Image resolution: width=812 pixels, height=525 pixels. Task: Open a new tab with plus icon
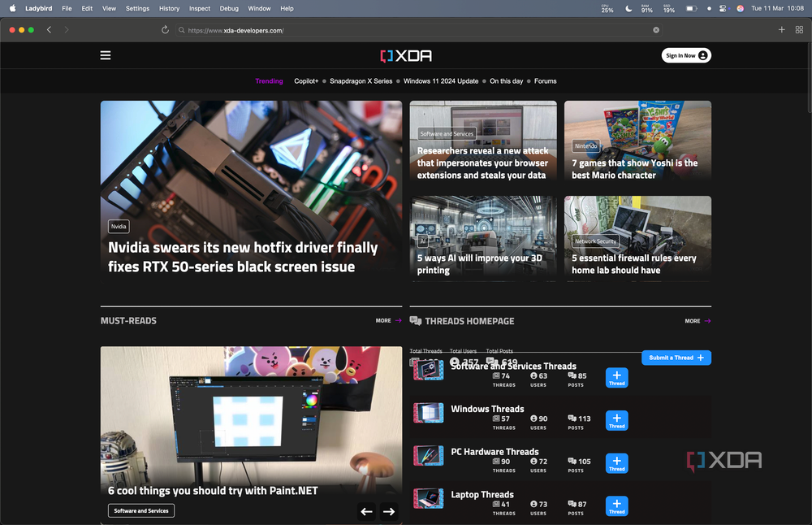coord(781,30)
